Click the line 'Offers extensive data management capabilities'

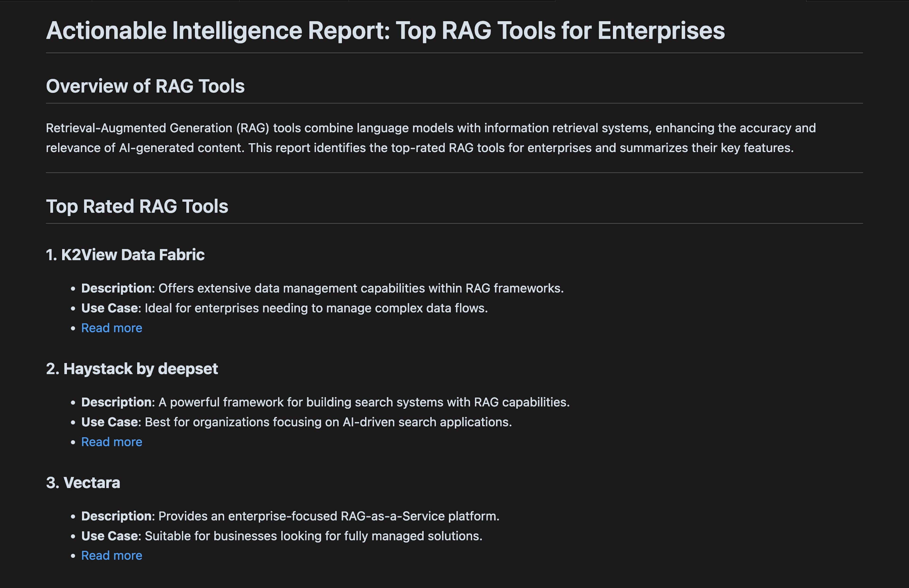[x=322, y=288]
